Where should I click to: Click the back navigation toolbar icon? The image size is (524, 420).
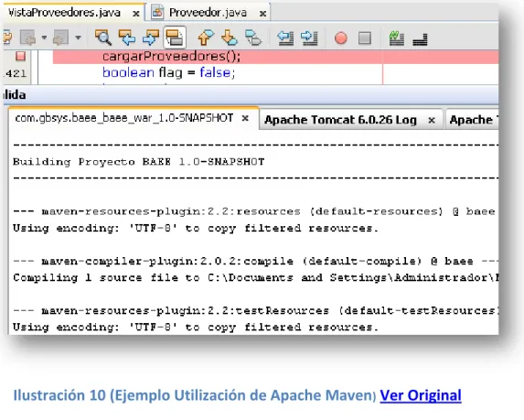pos(28,38)
